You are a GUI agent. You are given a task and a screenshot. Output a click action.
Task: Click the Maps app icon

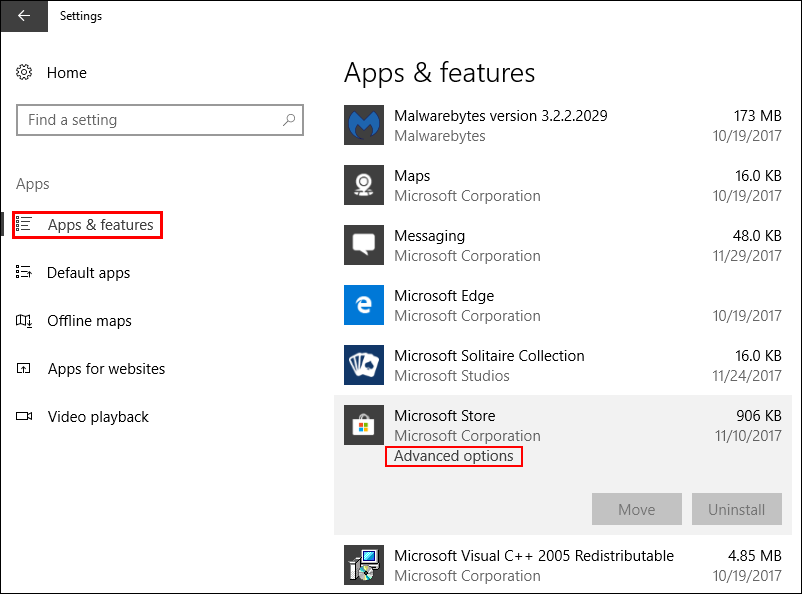point(364,185)
